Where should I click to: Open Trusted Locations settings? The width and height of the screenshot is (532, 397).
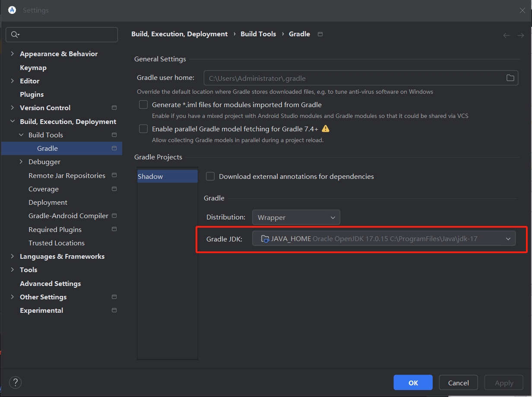(57, 243)
